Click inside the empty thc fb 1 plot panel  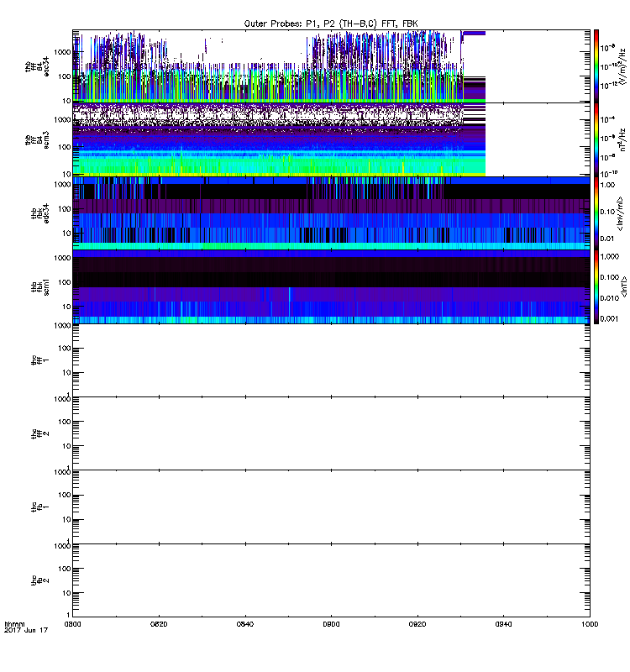331,507
